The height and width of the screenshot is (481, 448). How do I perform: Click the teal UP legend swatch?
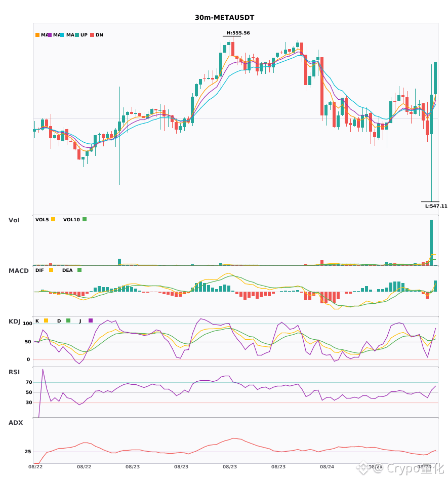77,35
